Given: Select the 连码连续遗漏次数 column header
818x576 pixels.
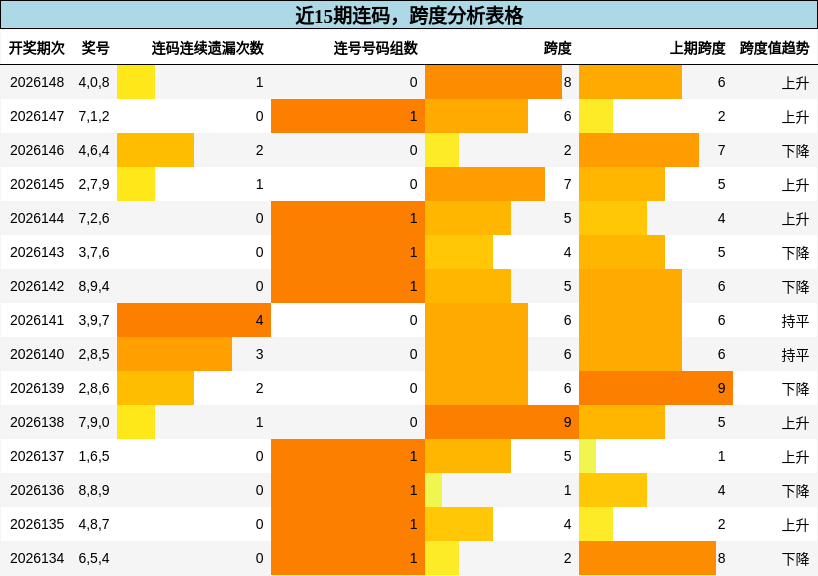Looking at the screenshot, I should coord(208,48).
